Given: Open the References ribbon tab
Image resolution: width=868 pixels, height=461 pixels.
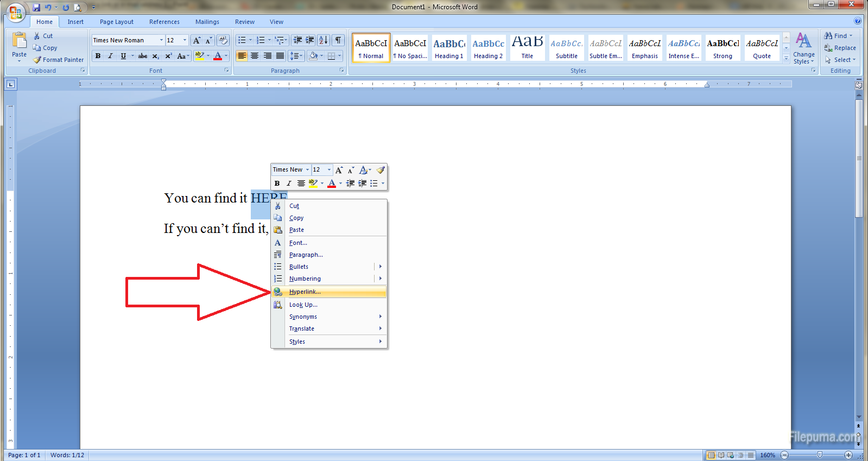Looking at the screenshot, I should pos(164,22).
